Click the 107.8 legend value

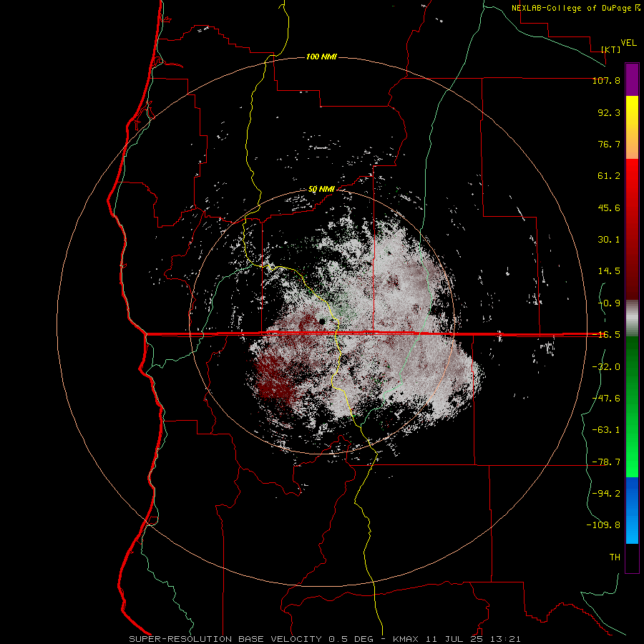click(606, 80)
